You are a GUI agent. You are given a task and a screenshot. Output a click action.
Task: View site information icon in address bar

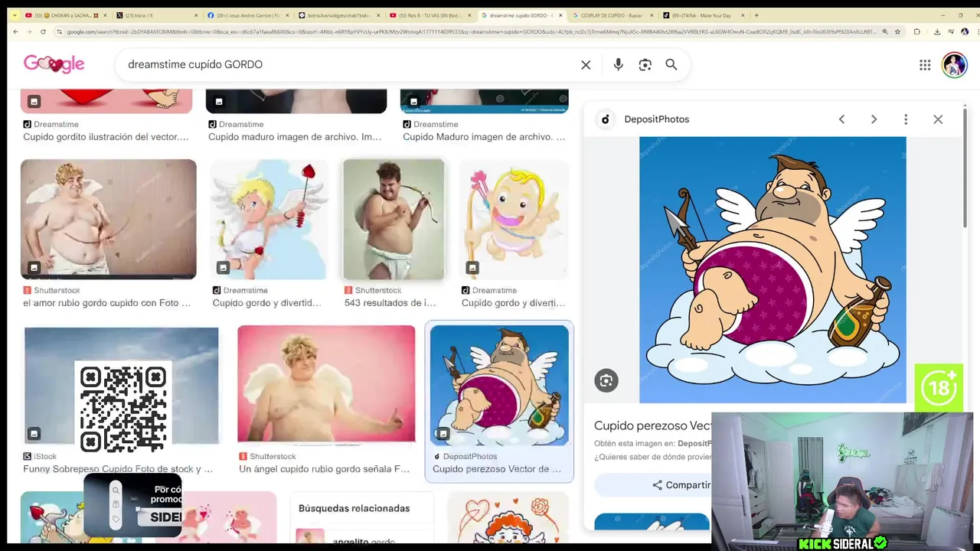tap(59, 31)
